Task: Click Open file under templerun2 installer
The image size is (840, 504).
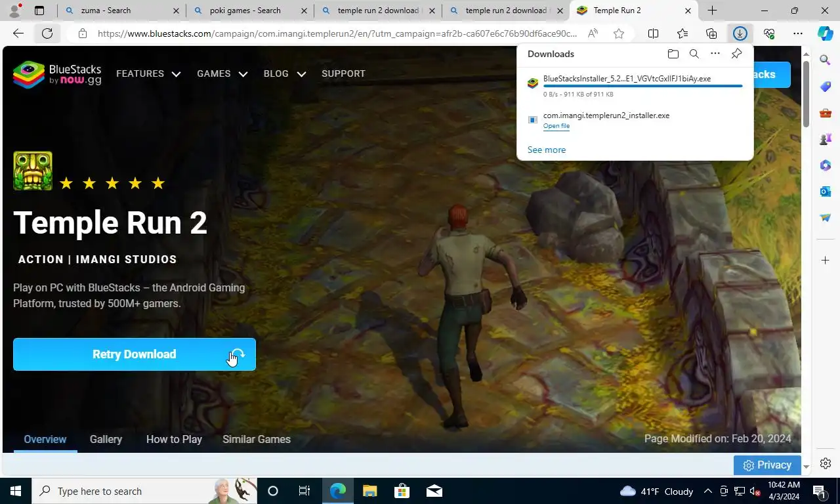Action: point(556,126)
